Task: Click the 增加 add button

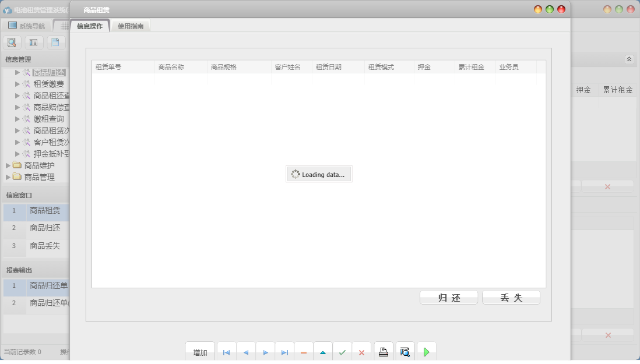Action: pos(200,352)
